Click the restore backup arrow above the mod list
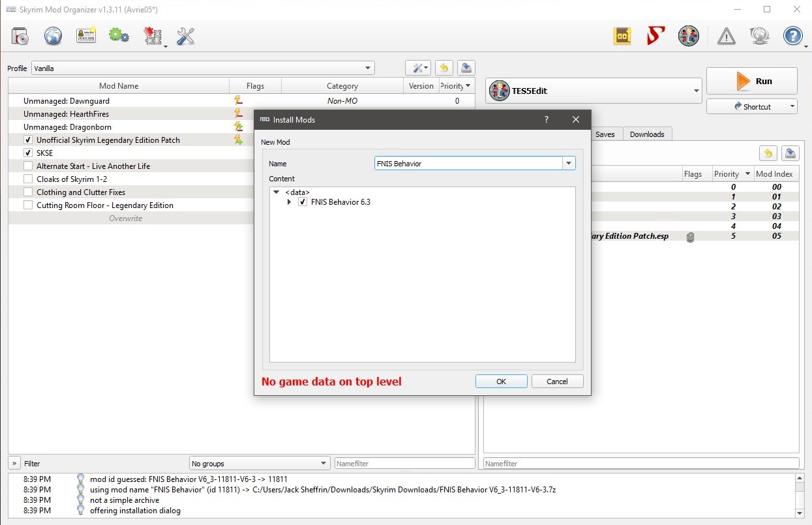812x525 pixels. pyautogui.click(x=444, y=68)
